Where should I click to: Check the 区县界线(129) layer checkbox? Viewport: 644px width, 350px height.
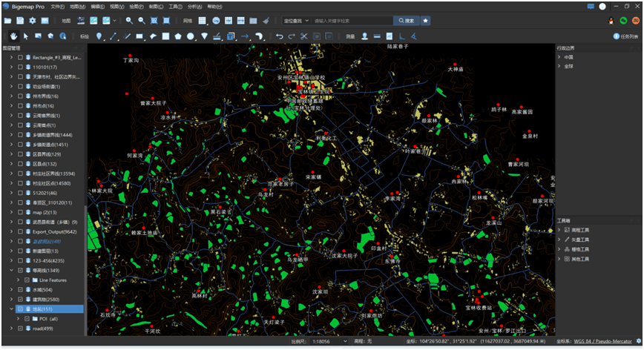(x=20, y=154)
